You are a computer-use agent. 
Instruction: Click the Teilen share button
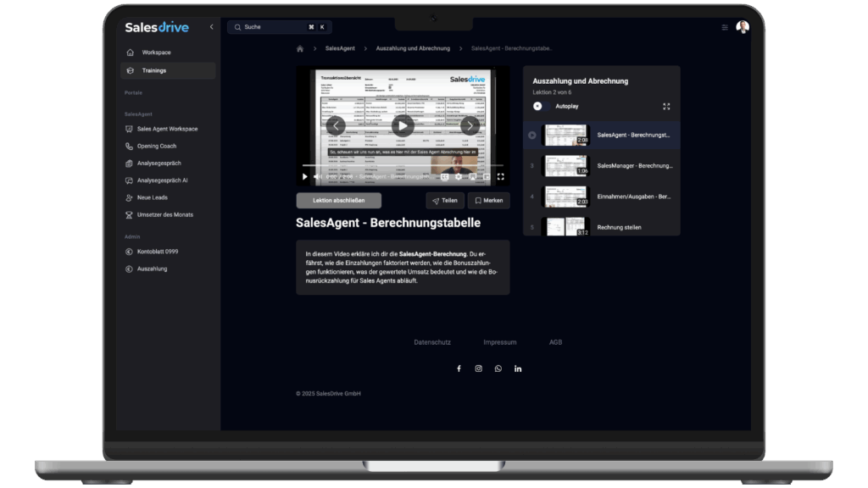pos(445,201)
